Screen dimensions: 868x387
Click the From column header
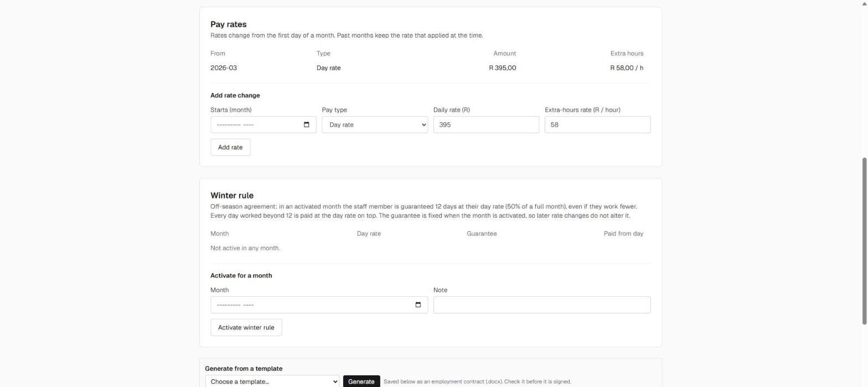[218, 54]
